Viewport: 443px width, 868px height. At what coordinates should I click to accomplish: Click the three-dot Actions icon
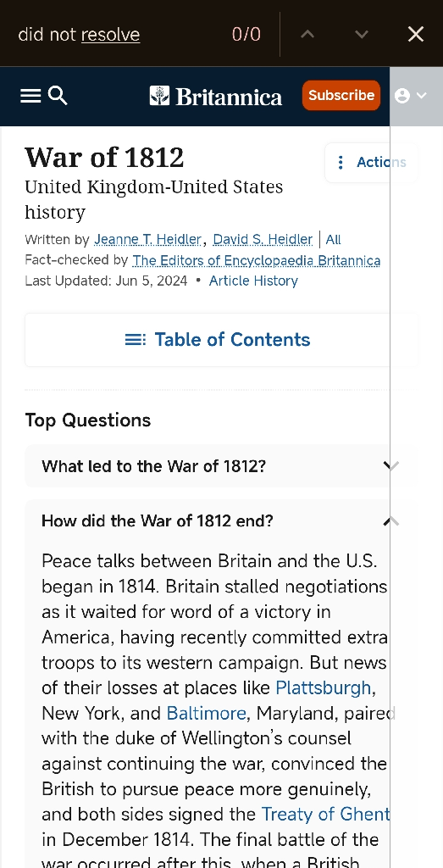point(341,162)
